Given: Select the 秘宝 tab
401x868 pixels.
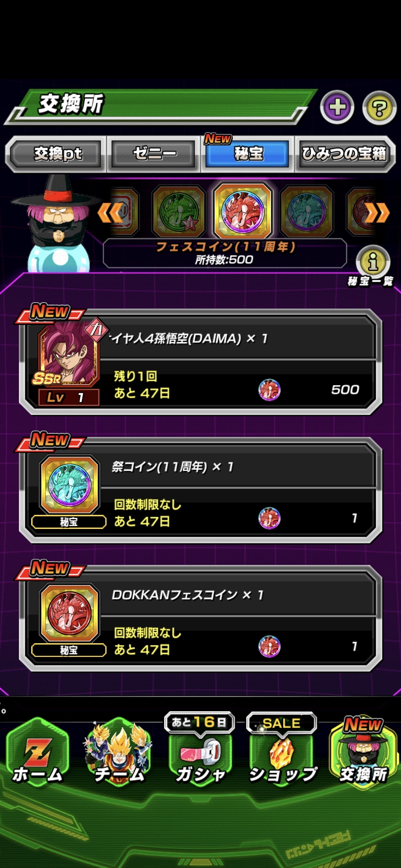Looking at the screenshot, I should (248, 154).
